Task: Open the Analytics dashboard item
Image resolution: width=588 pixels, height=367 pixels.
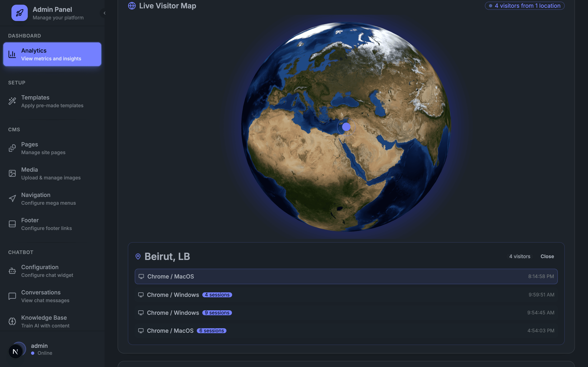Action: click(52, 54)
